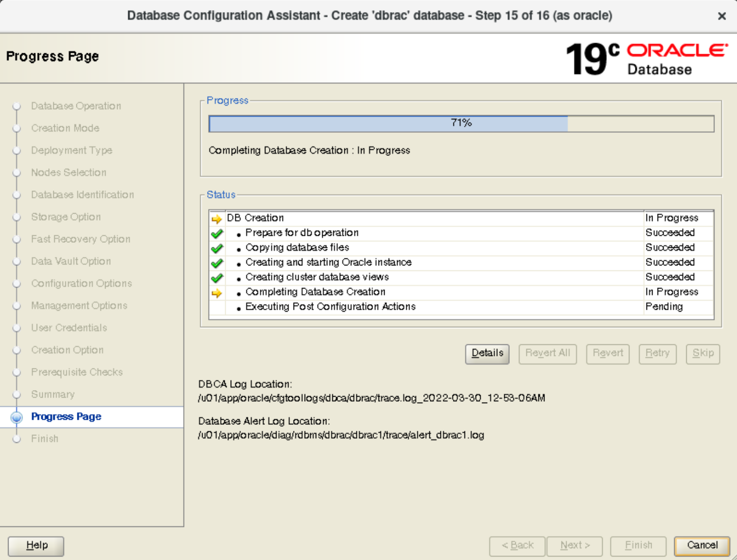The height and width of the screenshot is (560, 737).
Task: Select Database Identification step in sidebar
Action: [x=82, y=195]
